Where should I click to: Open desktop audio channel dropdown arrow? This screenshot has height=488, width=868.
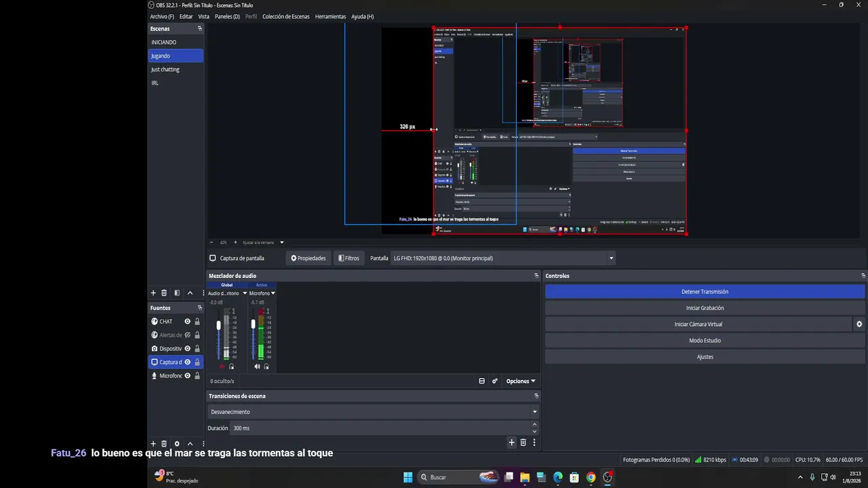[x=243, y=293]
